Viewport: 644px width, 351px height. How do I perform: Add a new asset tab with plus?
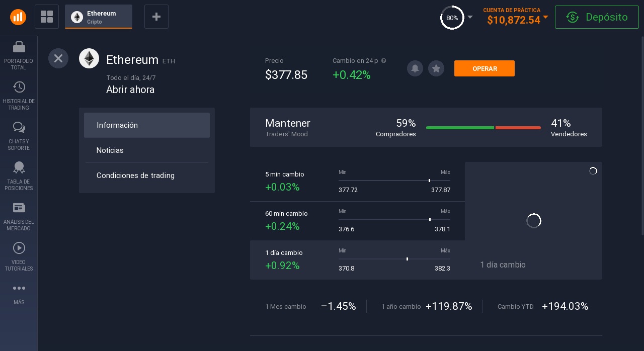(x=156, y=17)
